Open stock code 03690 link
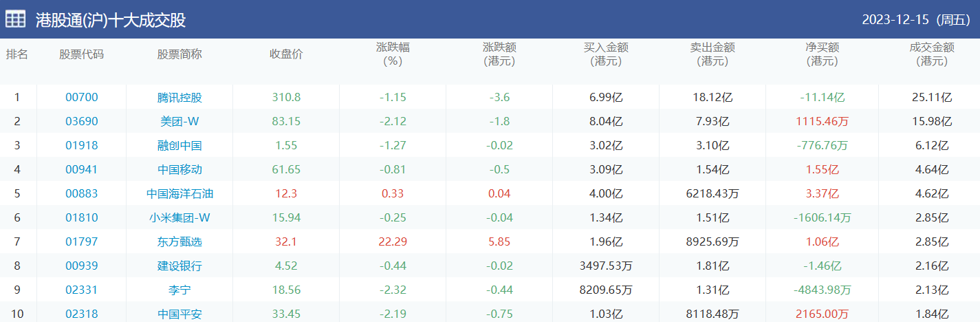This screenshot has height=322, width=980. click(82, 122)
